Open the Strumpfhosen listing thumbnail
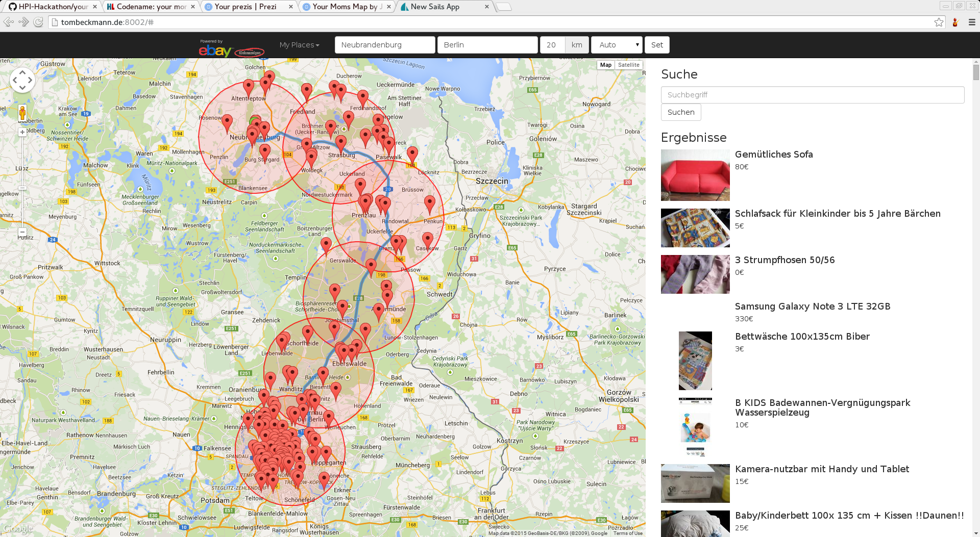The image size is (980, 537). [x=695, y=274]
